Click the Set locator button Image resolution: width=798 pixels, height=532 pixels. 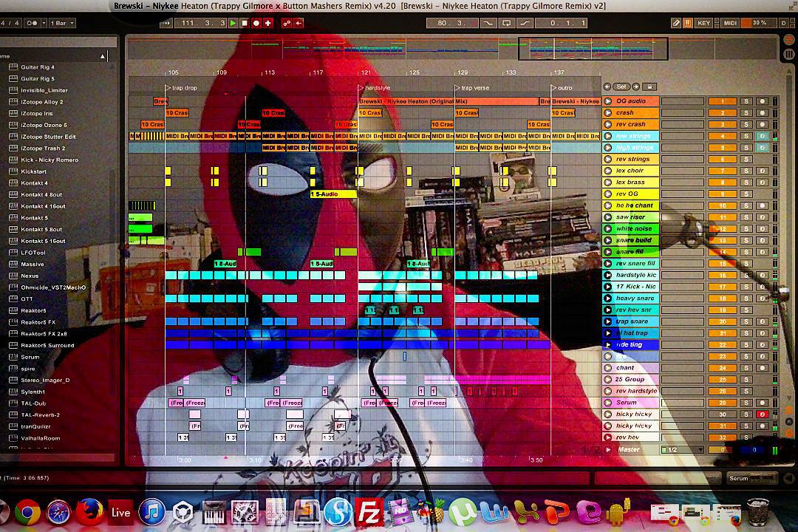621,86
